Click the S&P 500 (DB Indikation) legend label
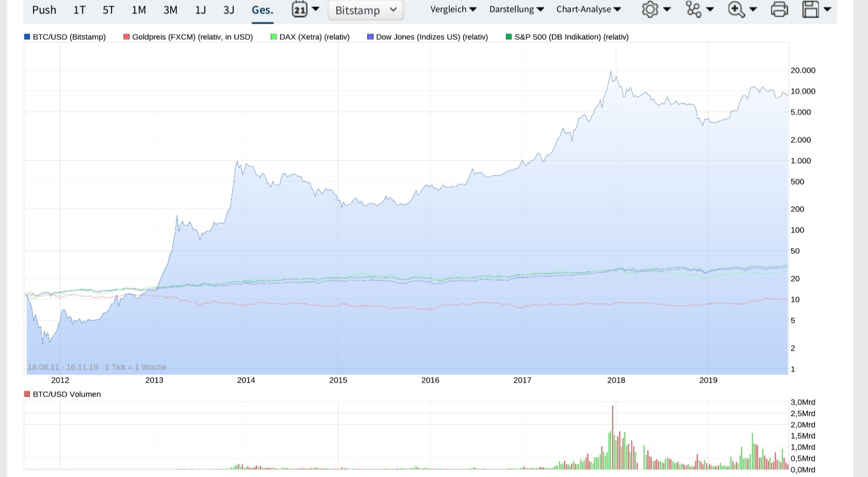The width and height of the screenshot is (868, 477). coord(571,37)
